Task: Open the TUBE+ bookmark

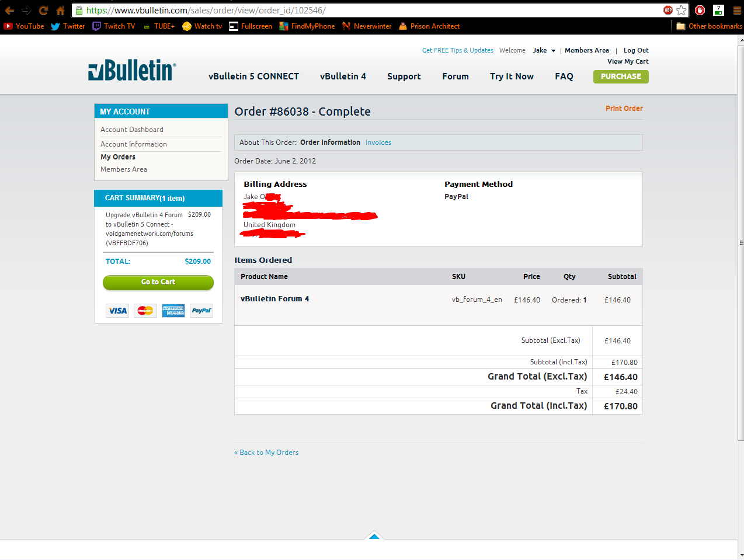Action: pos(159,26)
